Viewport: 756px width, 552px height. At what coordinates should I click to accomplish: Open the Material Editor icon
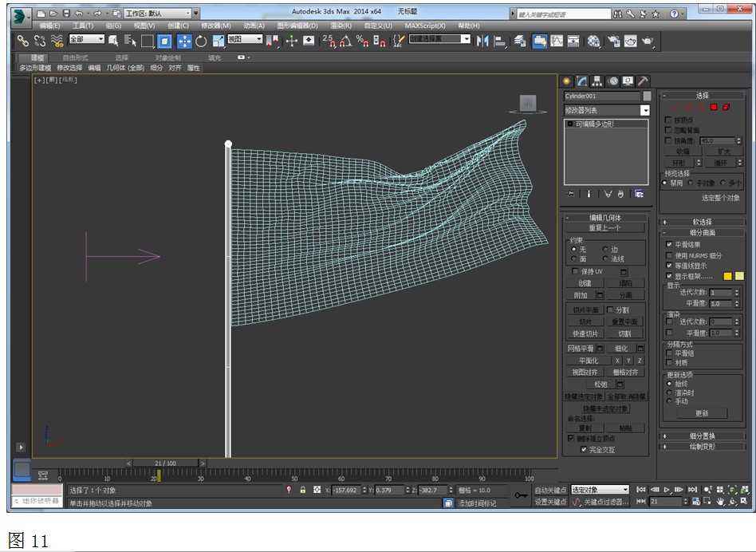[594, 41]
